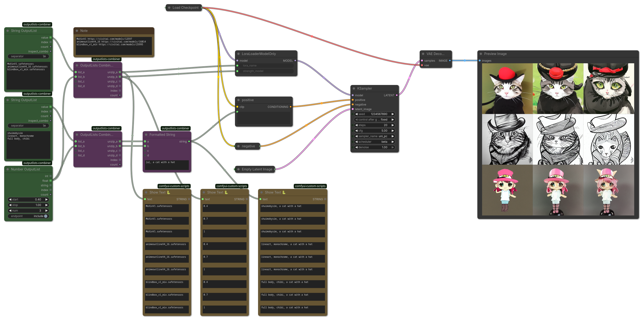644x321 pixels.
Task: Decrease denoise using the left arrow
Action: 356,147
